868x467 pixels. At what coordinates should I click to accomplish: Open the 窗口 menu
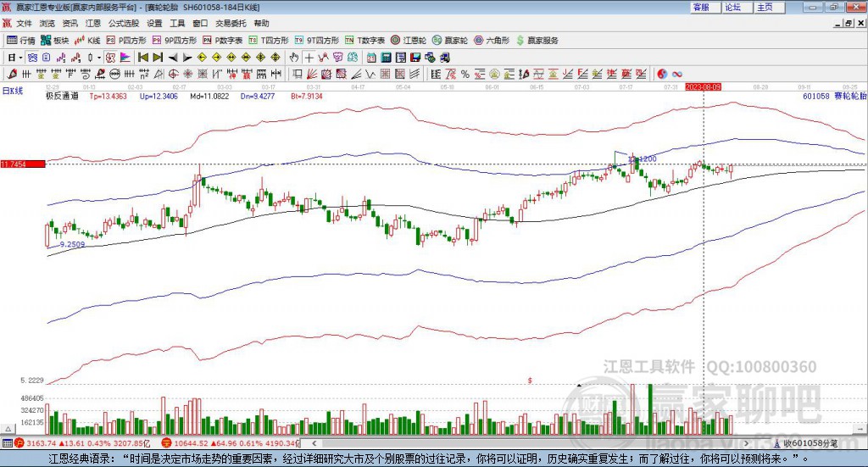click(200, 23)
